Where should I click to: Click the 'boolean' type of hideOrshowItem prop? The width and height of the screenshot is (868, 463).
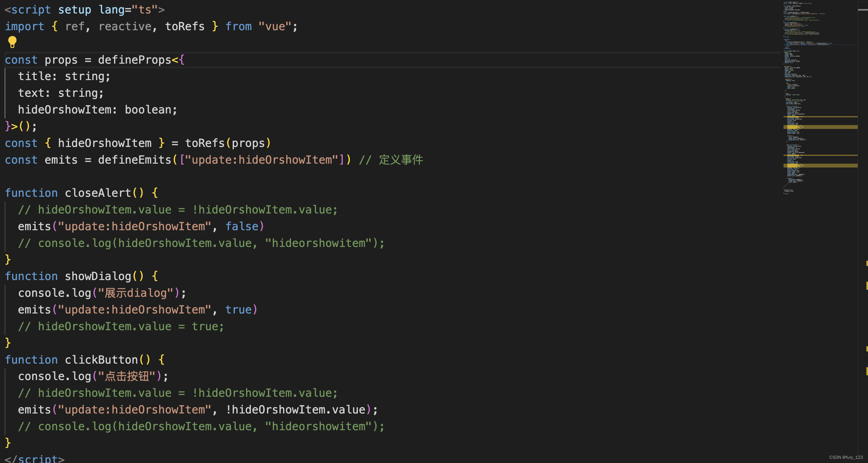(148, 110)
